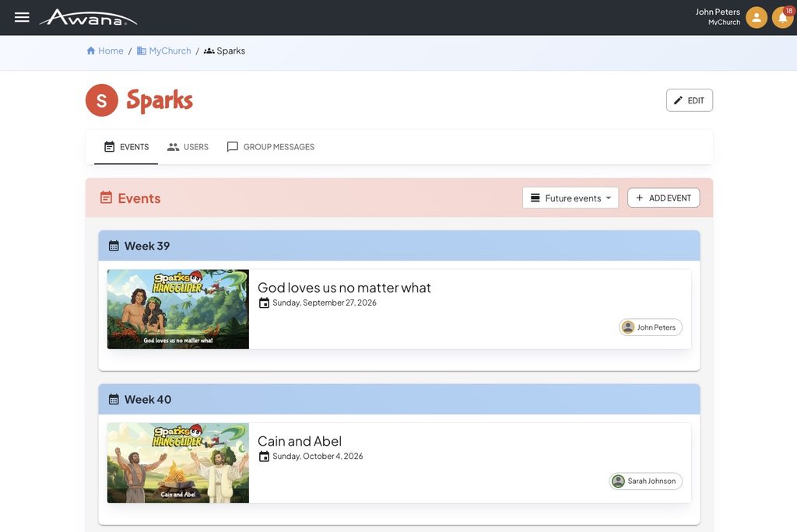Click the title 'God loves us no matter what'
Screen dimensions: 797x532
(x=344, y=288)
